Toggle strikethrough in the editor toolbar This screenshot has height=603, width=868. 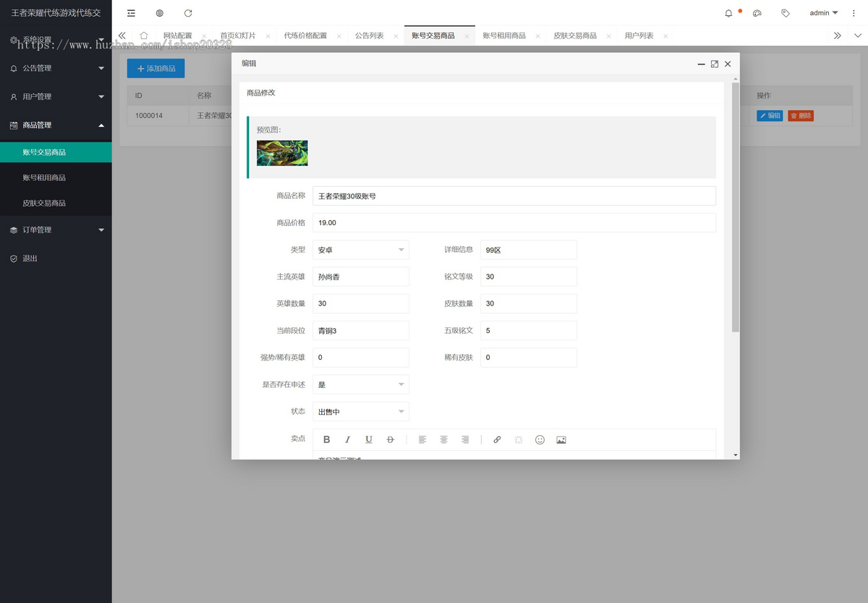pos(391,439)
